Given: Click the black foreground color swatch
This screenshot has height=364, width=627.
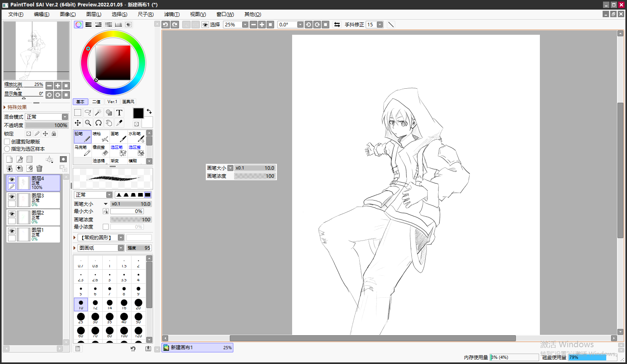Looking at the screenshot, I should tap(138, 113).
